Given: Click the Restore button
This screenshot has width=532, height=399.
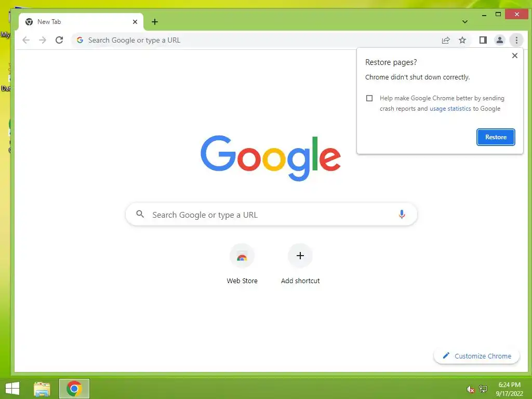Looking at the screenshot, I should [496, 137].
